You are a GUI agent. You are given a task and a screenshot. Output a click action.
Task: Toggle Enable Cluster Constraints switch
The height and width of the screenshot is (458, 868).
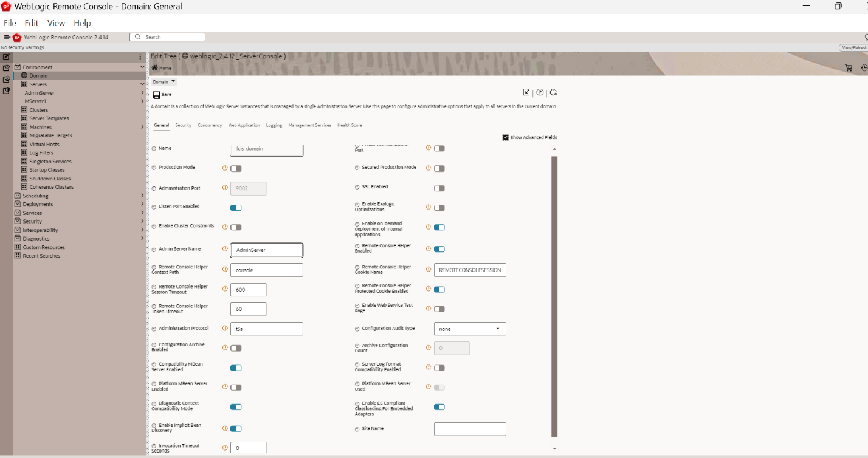click(236, 227)
